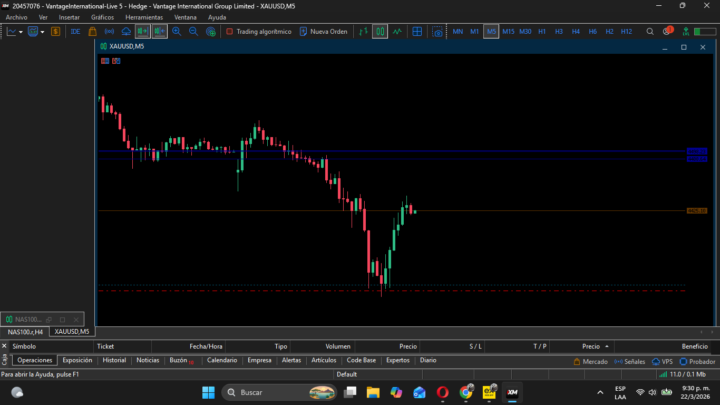Select upper blue horizontal line price label
Viewport: 720px width, 405px height.
(697, 151)
